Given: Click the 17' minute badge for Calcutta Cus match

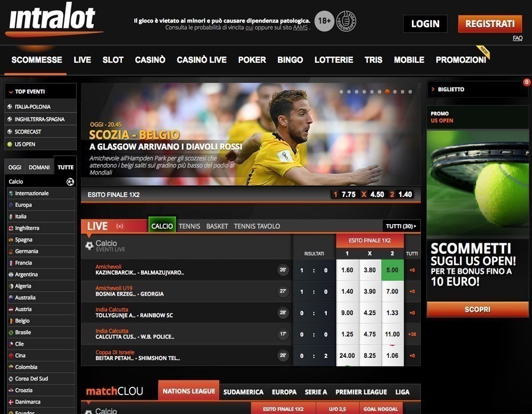Looking at the screenshot, I should coord(283,334).
